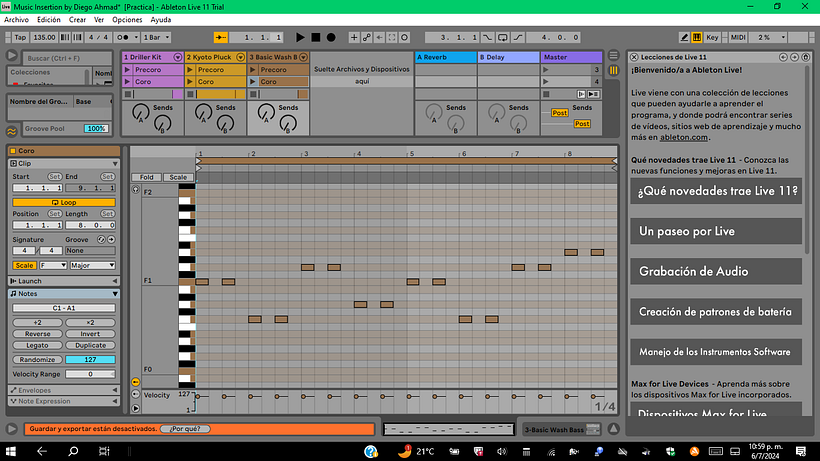Start playback with the Play button
This screenshot has height=461, width=820.
[300, 38]
